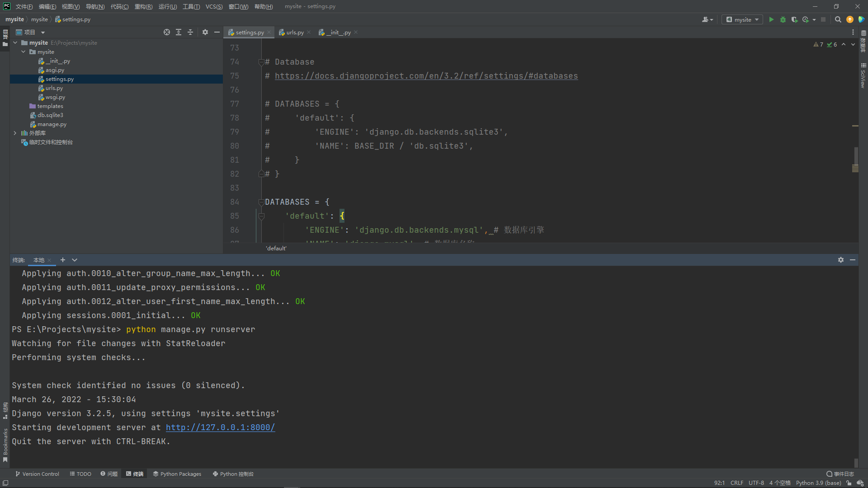The width and height of the screenshot is (868, 488).
Task: Run mysite with coverage
Action: tap(794, 19)
